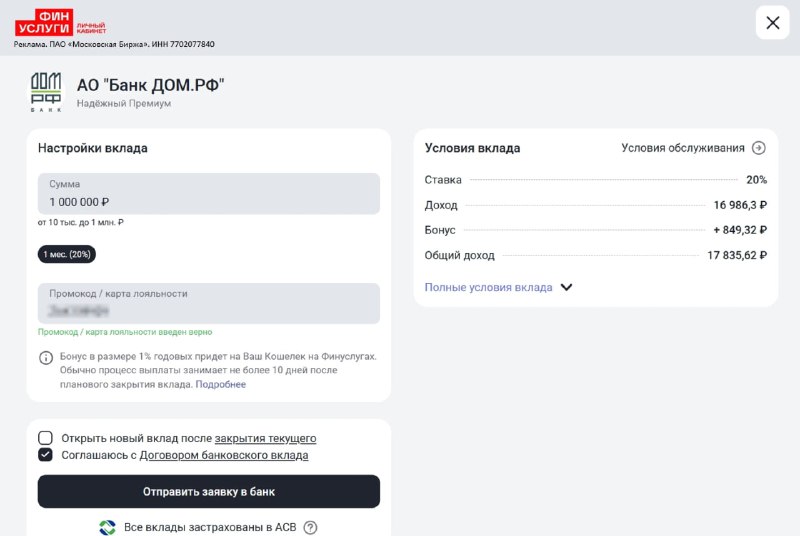
Task: Click the info icon near bonus note
Action: pyautogui.click(x=46, y=358)
